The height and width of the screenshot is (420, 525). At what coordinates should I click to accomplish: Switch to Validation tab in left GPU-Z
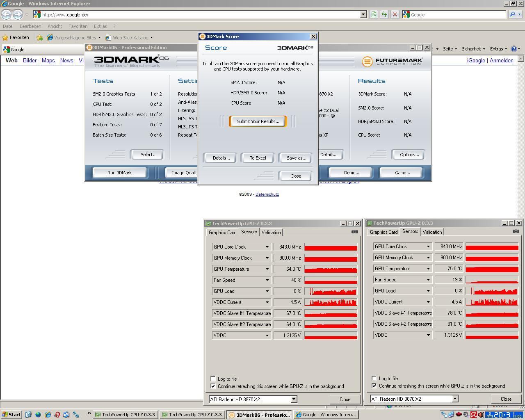point(271,233)
